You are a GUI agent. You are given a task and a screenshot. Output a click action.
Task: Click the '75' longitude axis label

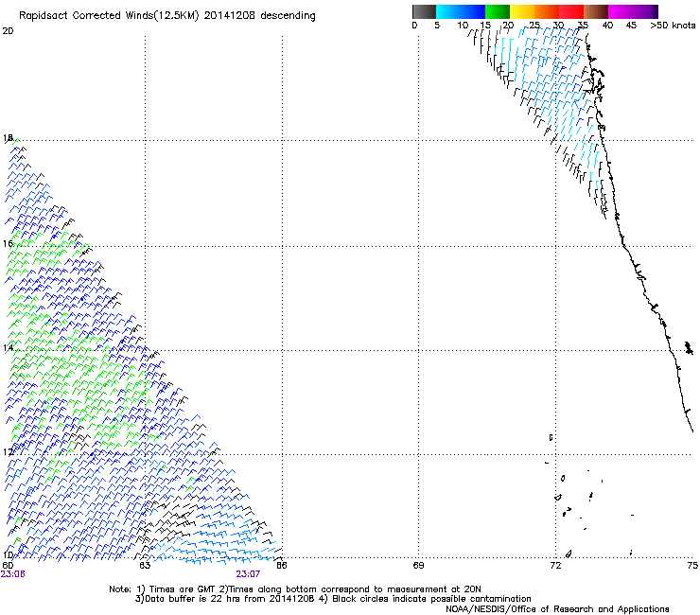click(x=692, y=566)
